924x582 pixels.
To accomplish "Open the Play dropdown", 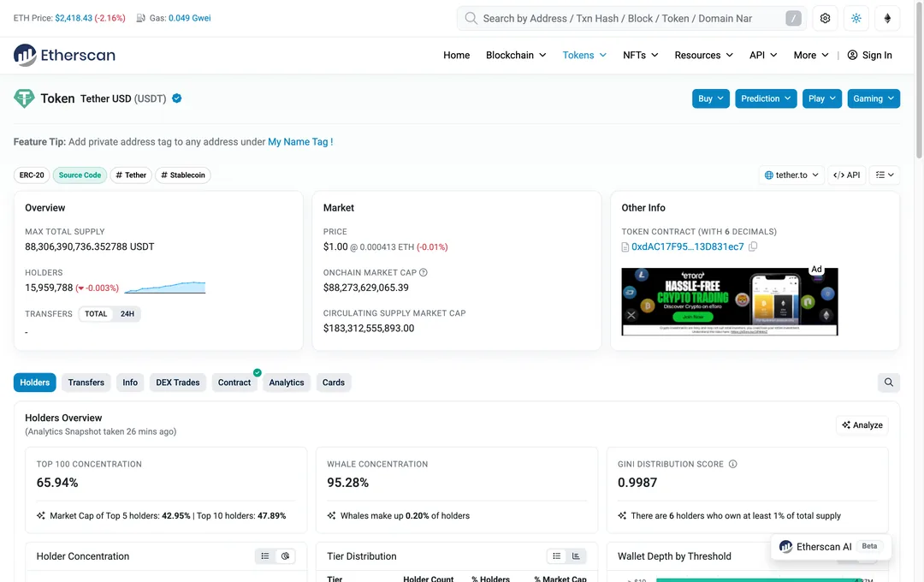I will pos(822,98).
